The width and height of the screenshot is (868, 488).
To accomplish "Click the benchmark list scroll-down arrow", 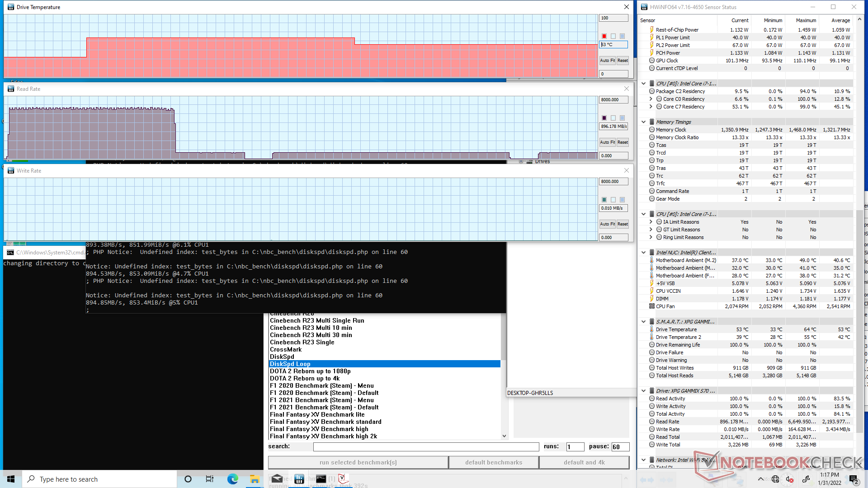I will tap(504, 436).
